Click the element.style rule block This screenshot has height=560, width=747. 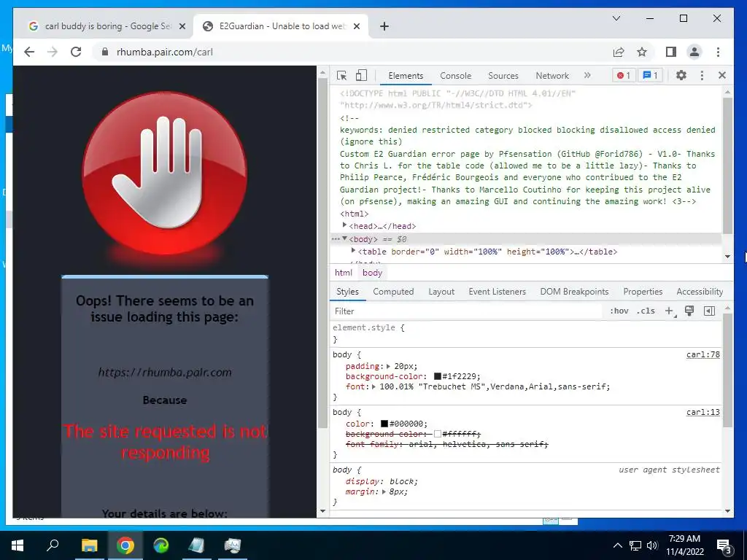pyautogui.click(x=527, y=333)
